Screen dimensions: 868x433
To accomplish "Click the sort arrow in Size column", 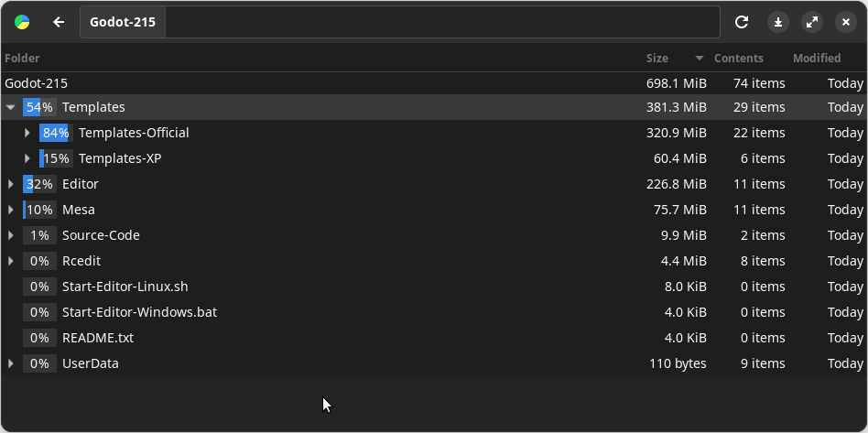I will [700, 59].
